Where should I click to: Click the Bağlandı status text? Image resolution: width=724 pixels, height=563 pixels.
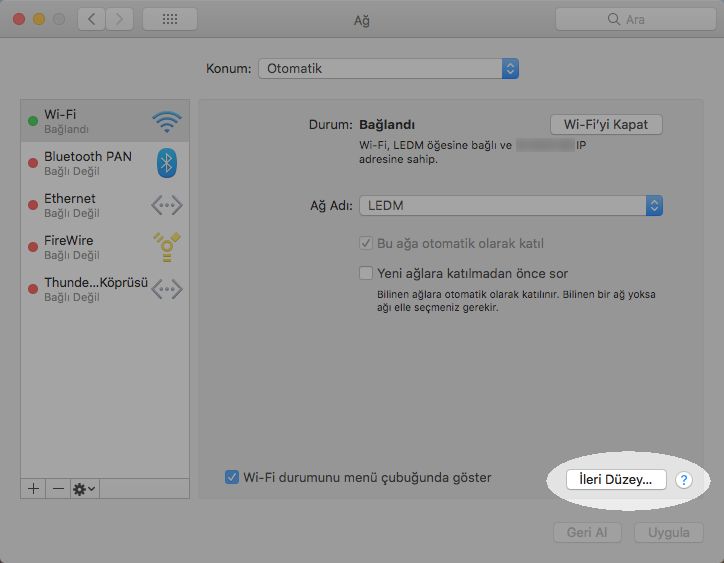coord(387,125)
